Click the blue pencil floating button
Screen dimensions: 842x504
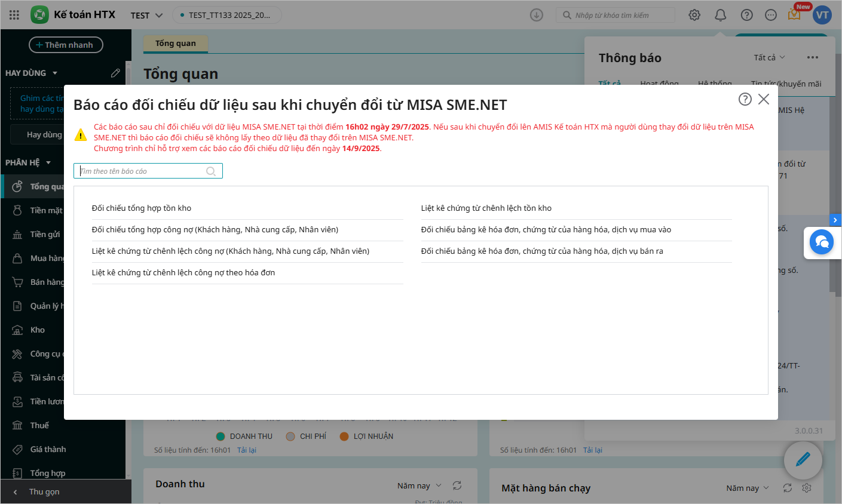click(803, 460)
